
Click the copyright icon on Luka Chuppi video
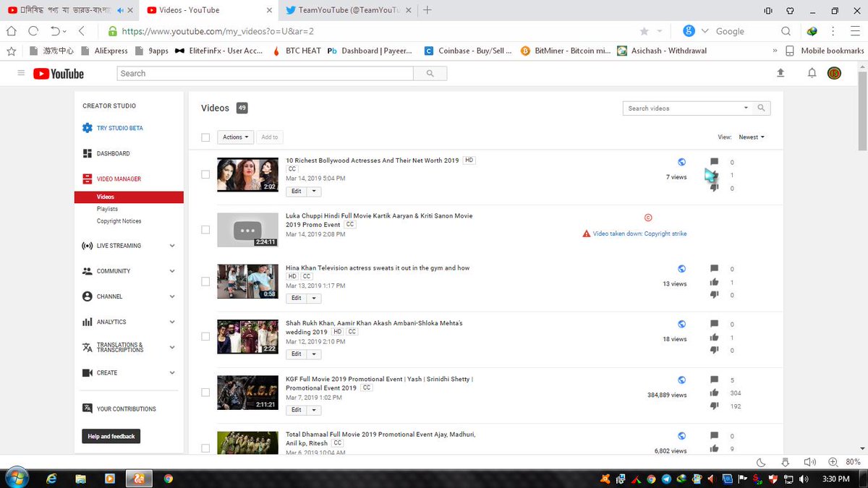click(x=648, y=218)
